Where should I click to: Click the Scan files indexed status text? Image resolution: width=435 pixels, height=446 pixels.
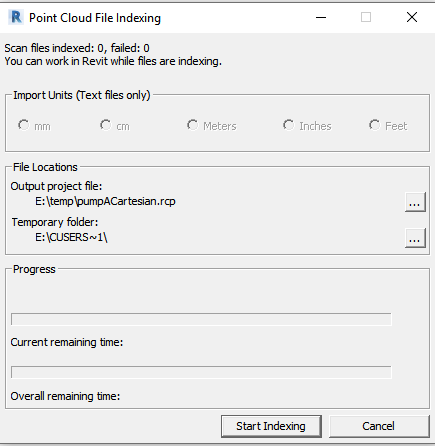pyautogui.click(x=77, y=48)
